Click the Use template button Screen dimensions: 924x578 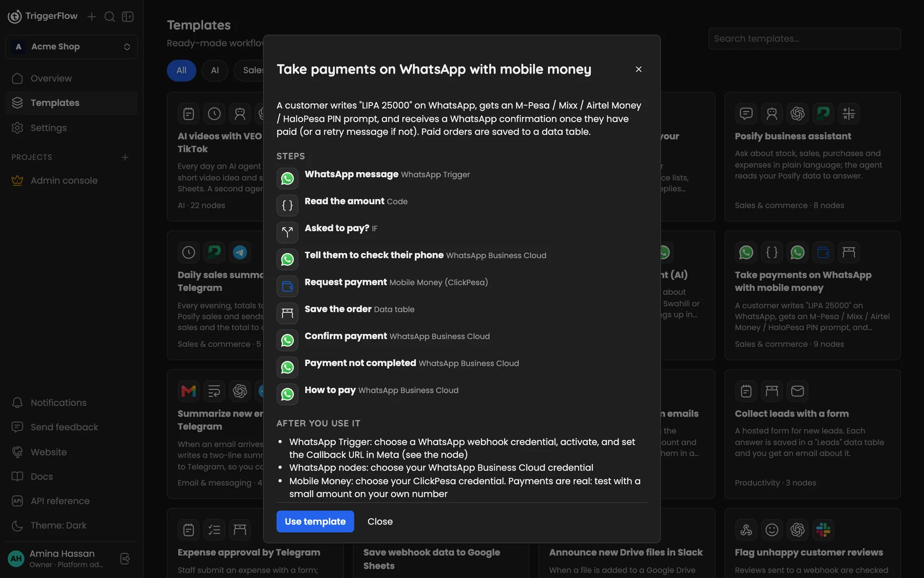pos(315,521)
